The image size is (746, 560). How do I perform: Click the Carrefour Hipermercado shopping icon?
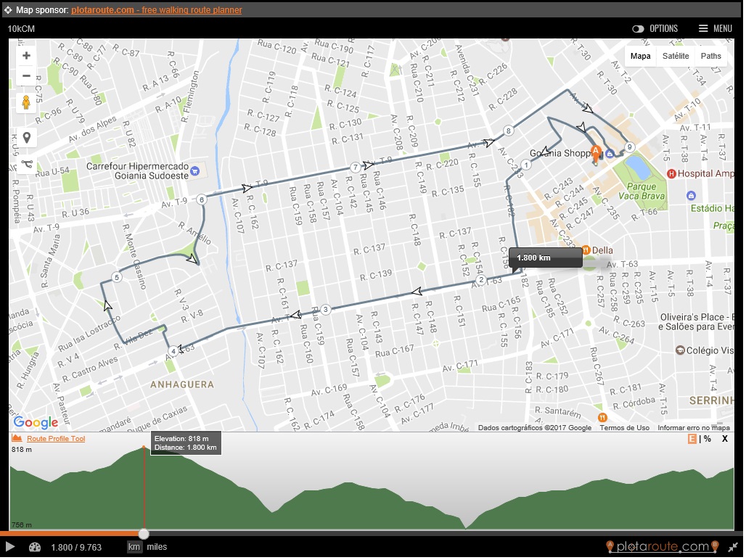(194, 170)
